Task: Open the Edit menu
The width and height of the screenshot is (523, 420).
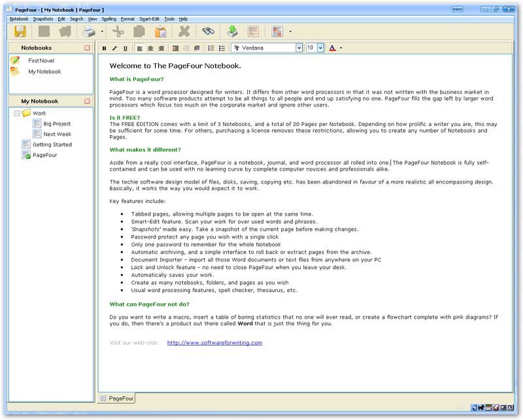Action: (x=61, y=19)
